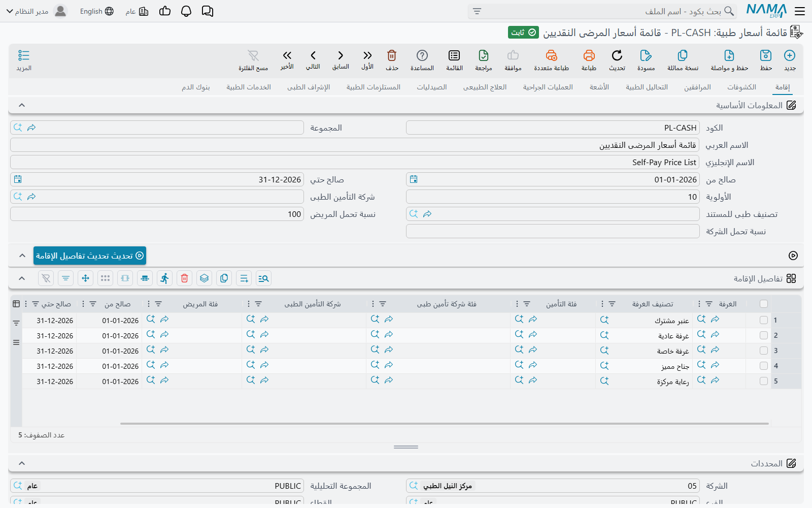Click the جديد (New) toolbar icon
This screenshot has height=508, width=812.
pos(790,55)
